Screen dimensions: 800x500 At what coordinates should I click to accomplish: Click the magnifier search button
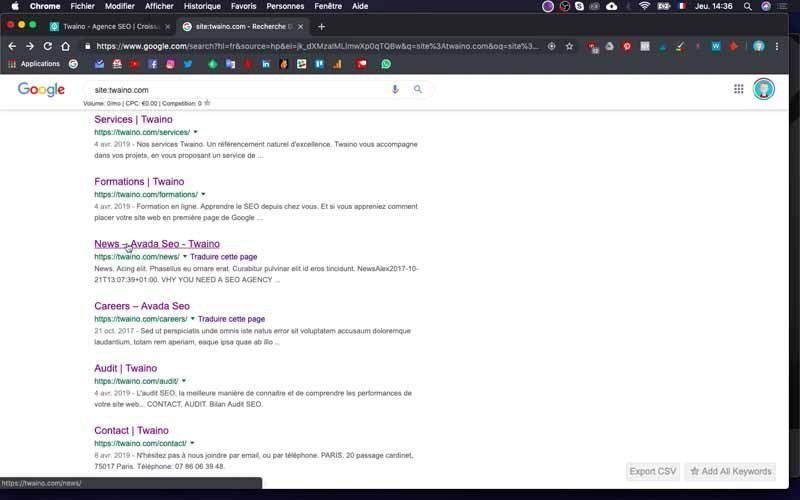pyautogui.click(x=418, y=90)
